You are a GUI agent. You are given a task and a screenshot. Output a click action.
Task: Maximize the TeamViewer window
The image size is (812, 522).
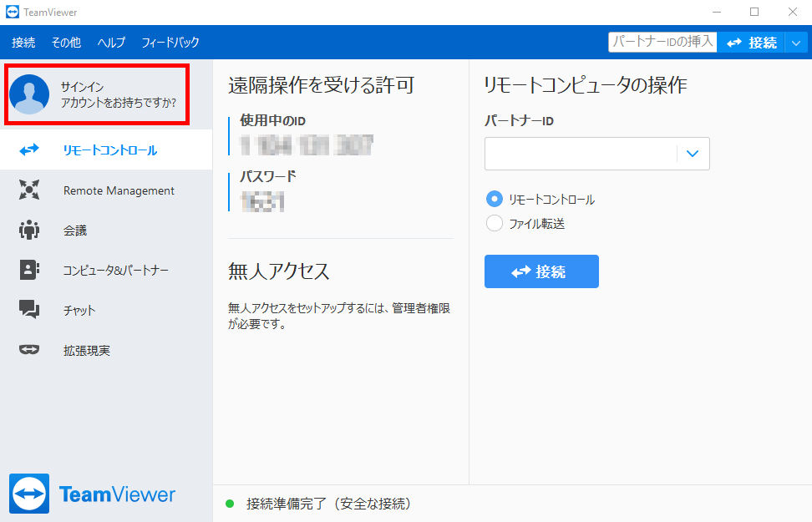pyautogui.click(x=754, y=12)
